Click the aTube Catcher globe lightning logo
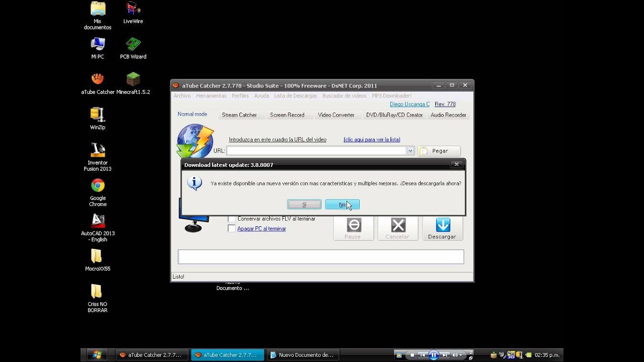The width and height of the screenshot is (644, 362). 195,141
